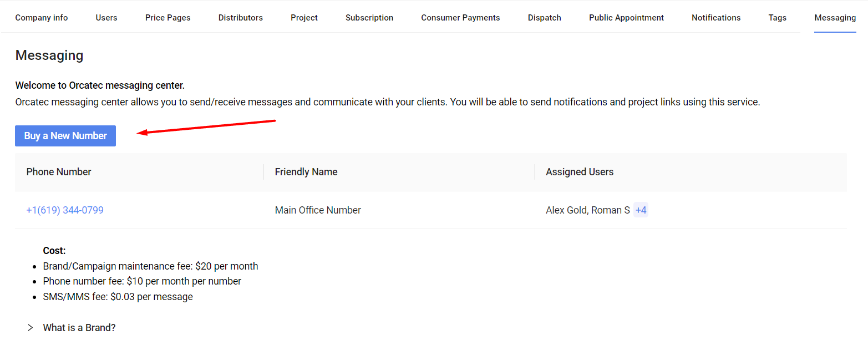Switch to Consumer Payments tab

pos(460,18)
